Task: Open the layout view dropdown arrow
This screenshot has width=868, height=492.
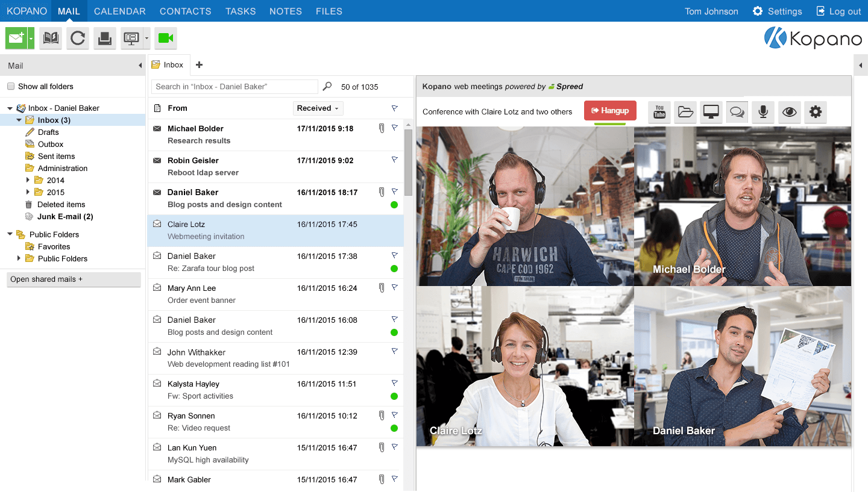Action: point(146,39)
